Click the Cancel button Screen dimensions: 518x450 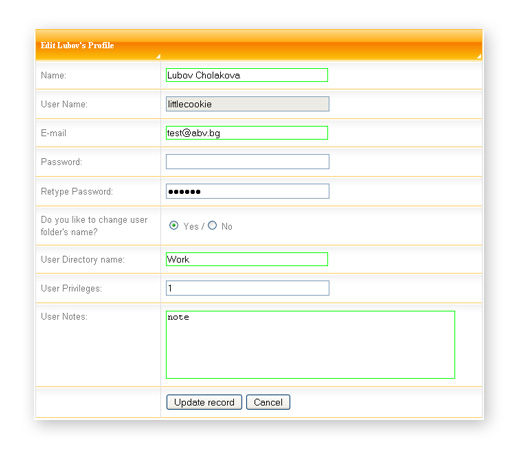click(x=268, y=402)
